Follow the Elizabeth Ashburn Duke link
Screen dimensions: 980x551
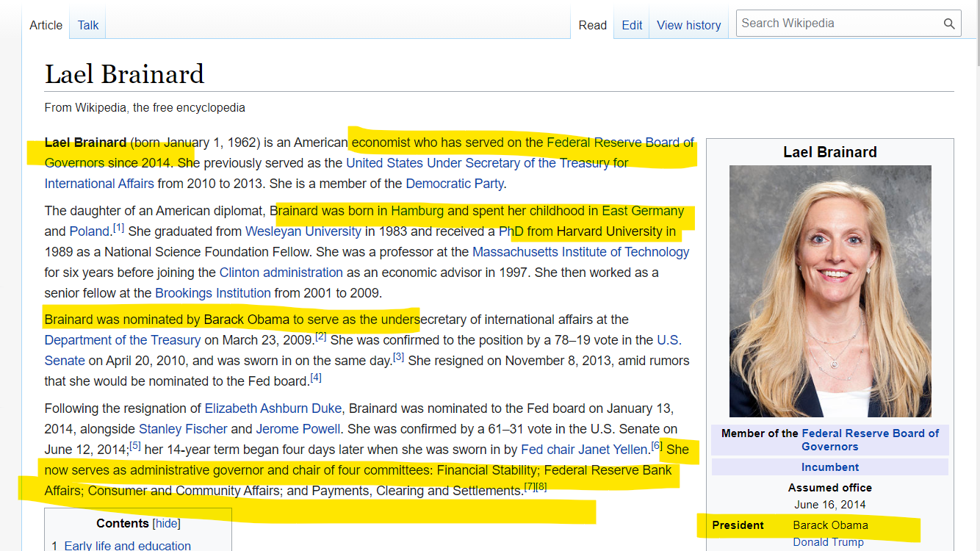coord(273,408)
